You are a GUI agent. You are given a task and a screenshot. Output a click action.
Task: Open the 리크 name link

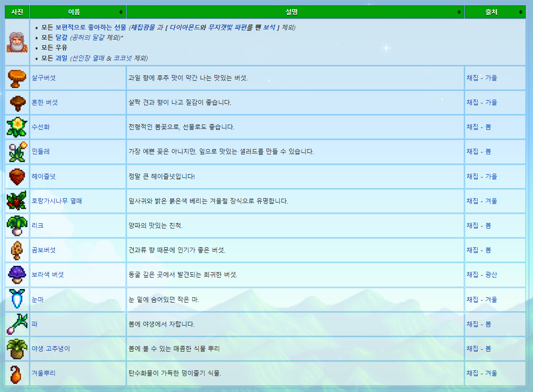pos(38,226)
